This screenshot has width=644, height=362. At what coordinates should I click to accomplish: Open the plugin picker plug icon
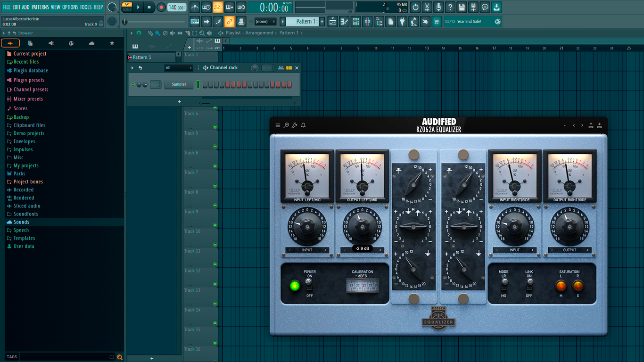click(x=402, y=21)
